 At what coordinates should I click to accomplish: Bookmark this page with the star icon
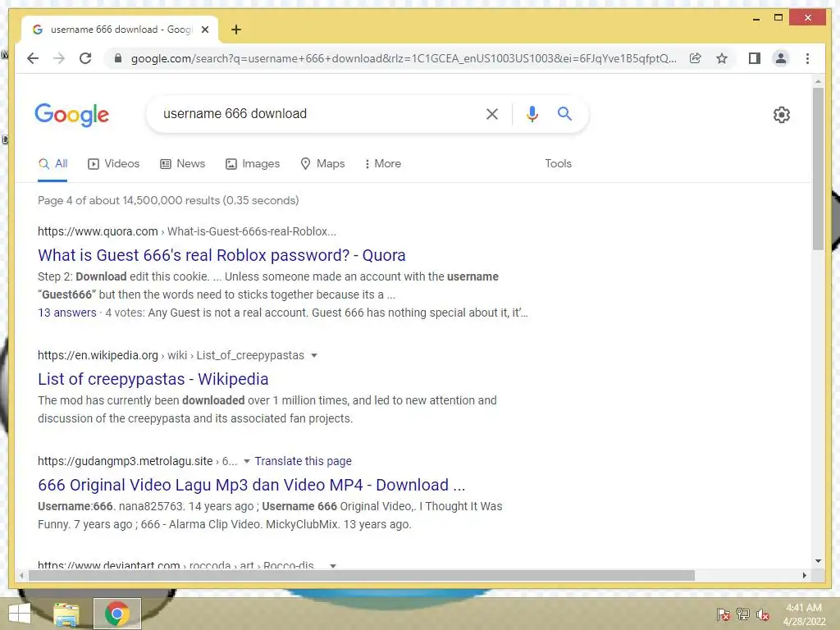point(722,58)
